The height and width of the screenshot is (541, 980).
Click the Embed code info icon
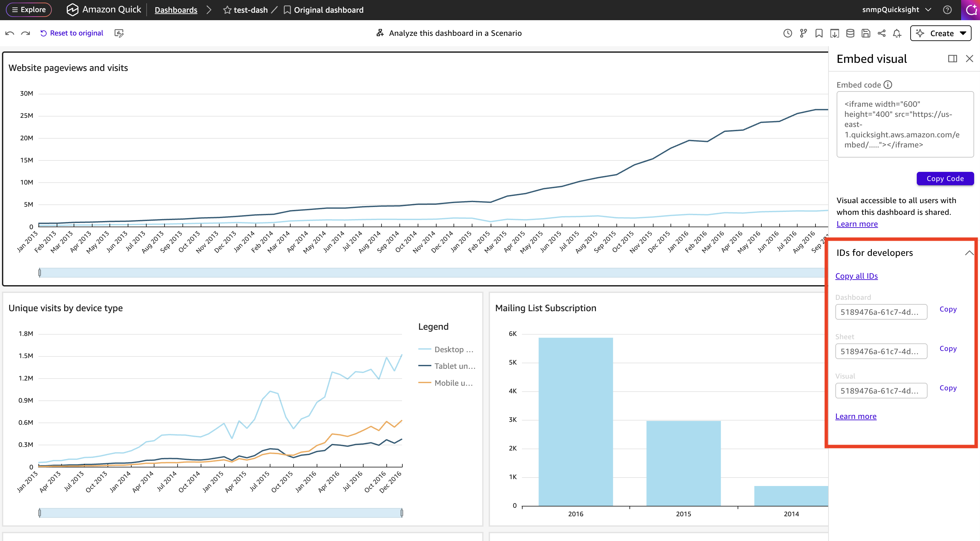(887, 85)
